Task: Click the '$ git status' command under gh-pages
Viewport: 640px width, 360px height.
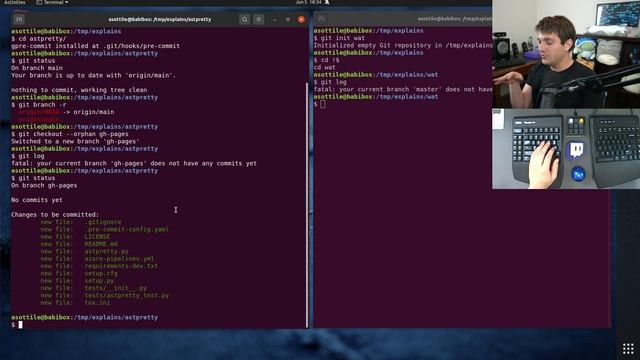Action: click(33, 178)
